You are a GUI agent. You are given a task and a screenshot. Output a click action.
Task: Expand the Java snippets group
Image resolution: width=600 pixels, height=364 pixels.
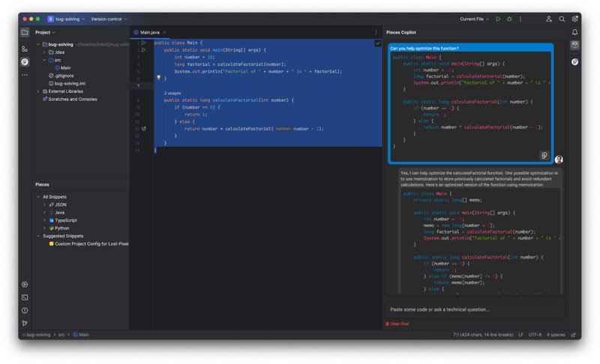tap(44, 213)
